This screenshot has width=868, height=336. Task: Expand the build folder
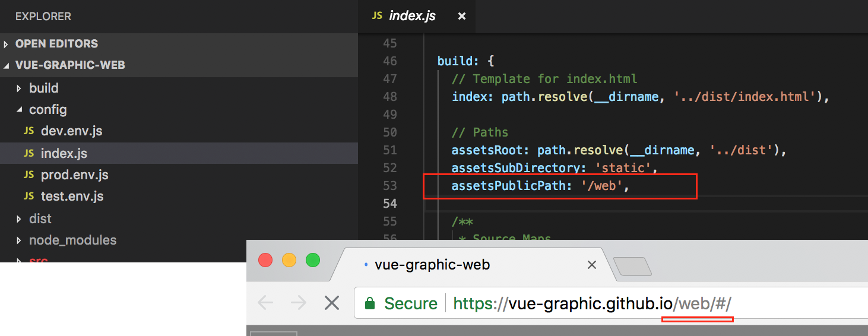(43, 88)
